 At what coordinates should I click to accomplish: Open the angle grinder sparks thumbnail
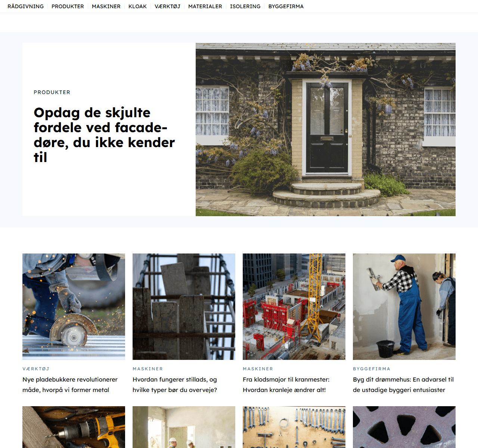[x=74, y=307]
